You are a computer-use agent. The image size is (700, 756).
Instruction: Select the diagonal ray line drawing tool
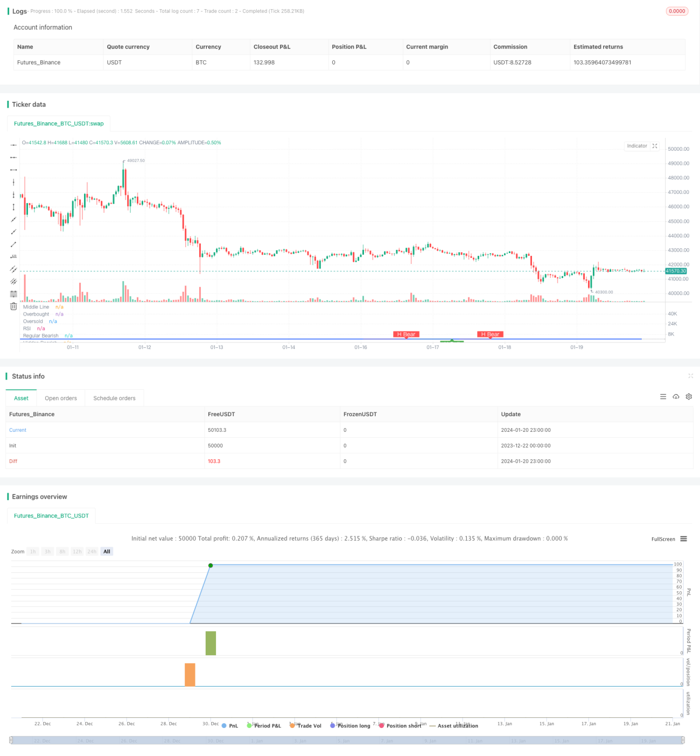13,232
